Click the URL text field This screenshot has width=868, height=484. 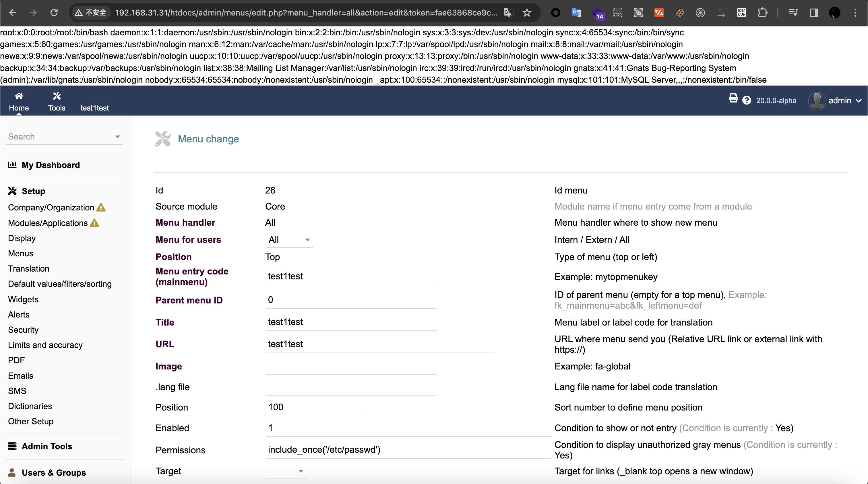point(379,344)
